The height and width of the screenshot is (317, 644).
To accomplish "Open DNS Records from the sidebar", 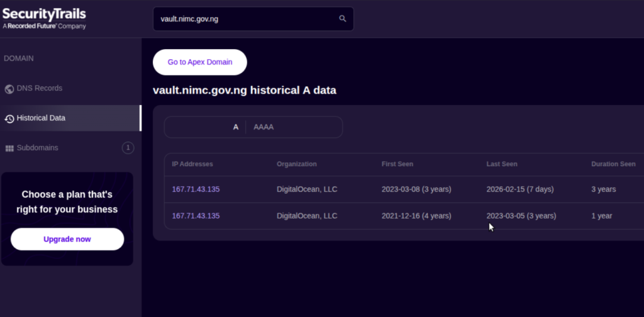I will pyautogui.click(x=40, y=89).
